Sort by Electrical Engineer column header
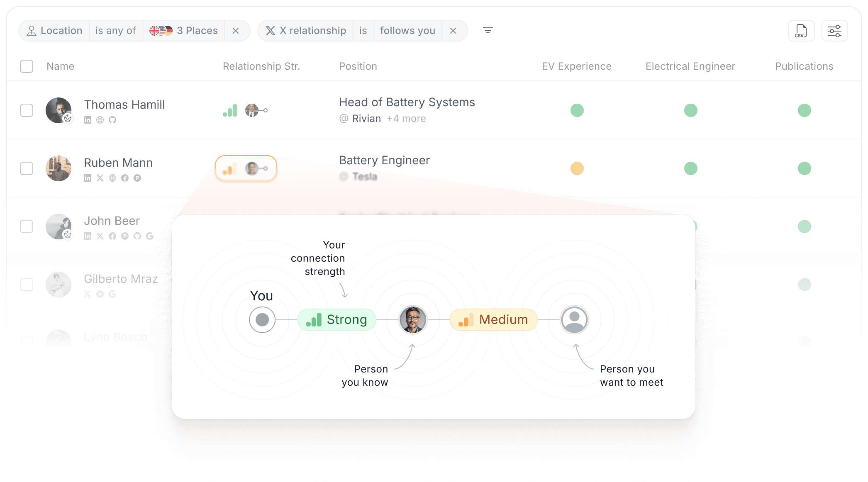This screenshot has height=482, width=868. 690,66
